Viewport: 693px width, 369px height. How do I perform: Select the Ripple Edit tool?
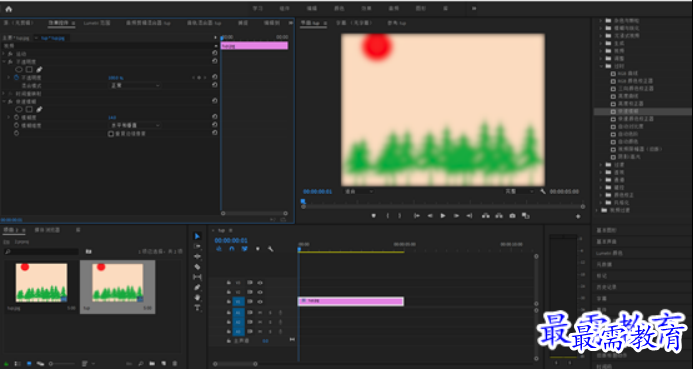point(197,256)
